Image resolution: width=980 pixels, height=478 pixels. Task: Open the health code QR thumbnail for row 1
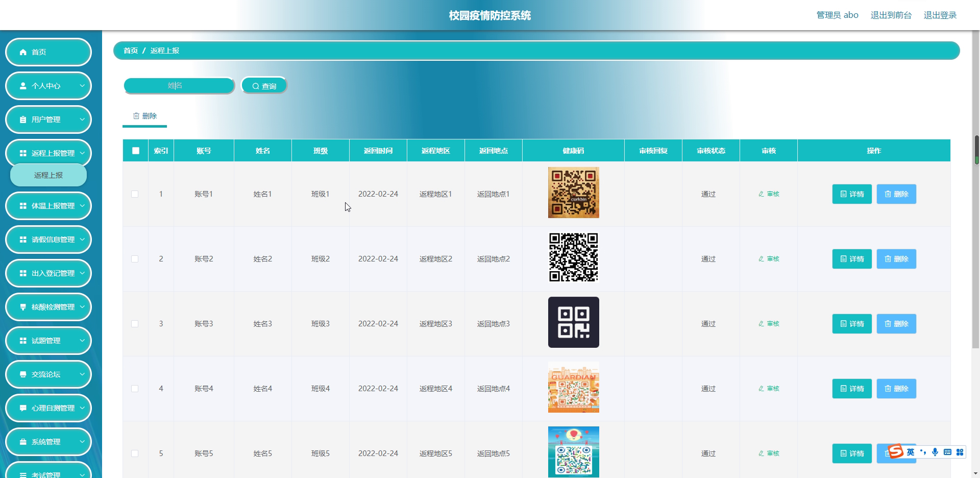coord(574,193)
